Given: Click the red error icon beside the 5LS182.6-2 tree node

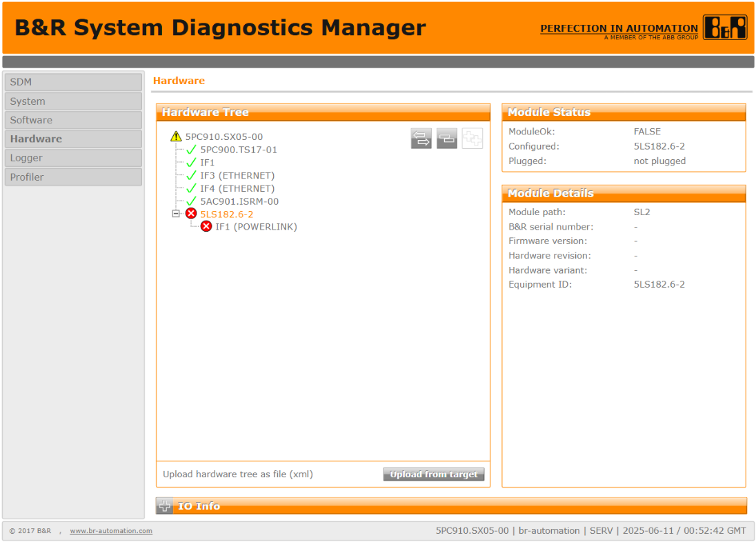Looking at the screenshot, I should [x=191, y=214].
